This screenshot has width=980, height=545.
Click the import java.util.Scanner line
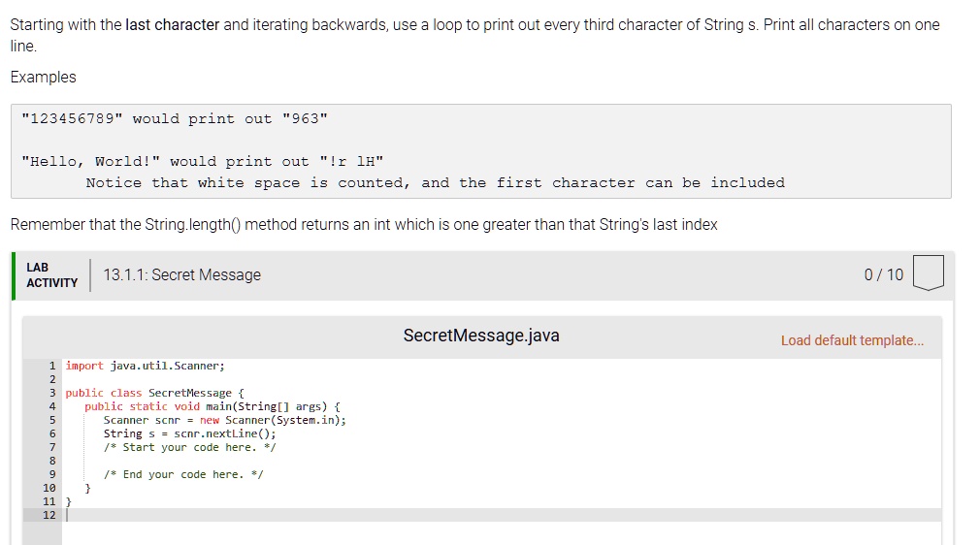145,366
